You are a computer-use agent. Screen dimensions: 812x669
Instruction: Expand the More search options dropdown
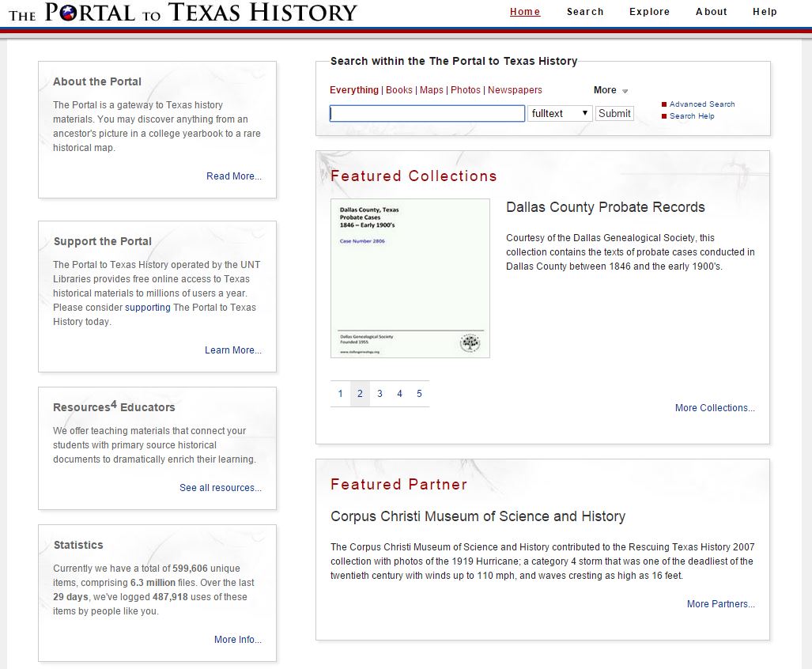click(610, 90)
